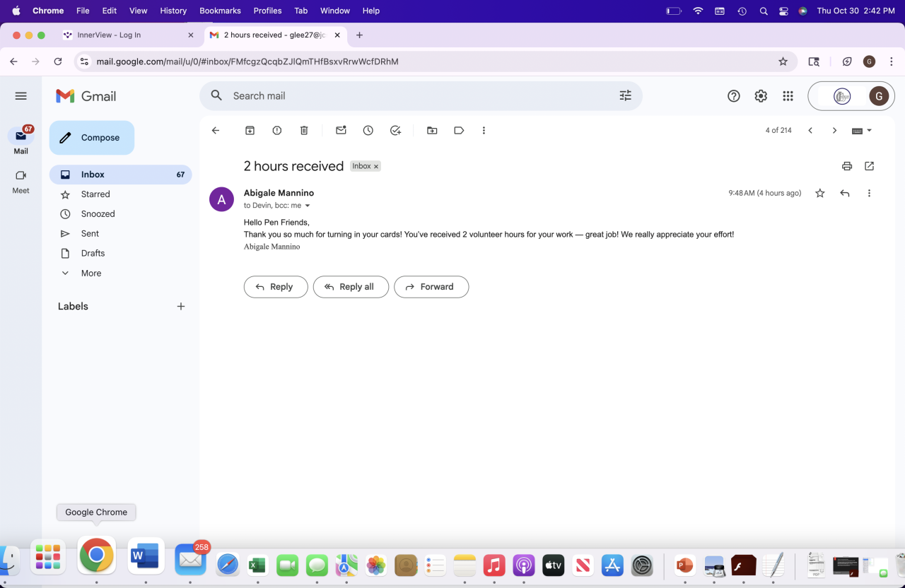The image size is (905, 588).
Task: Open the View menu
Action: pyautogui.click(x=139, y=11)
